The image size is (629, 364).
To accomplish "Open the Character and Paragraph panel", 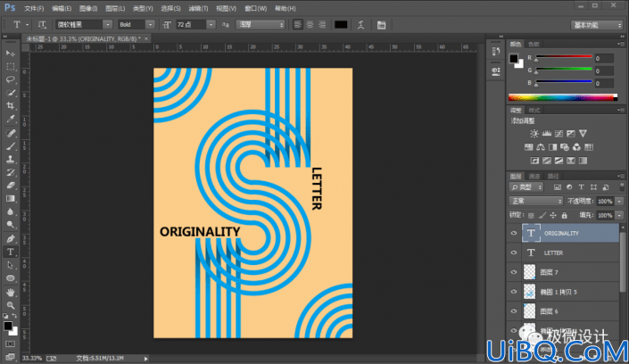I will [381, 25].
